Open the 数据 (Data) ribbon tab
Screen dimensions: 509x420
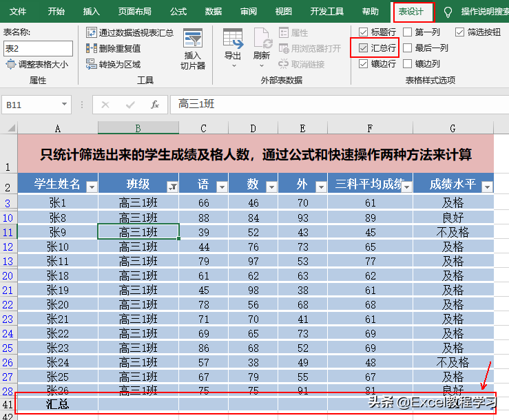coord(214,12)
